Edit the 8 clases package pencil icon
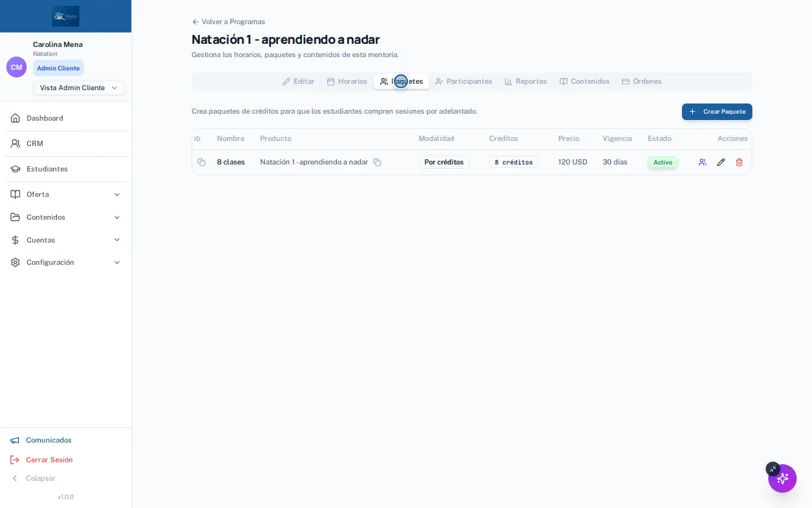The height and width of the screenshot is (508, 812). [721, 163]
